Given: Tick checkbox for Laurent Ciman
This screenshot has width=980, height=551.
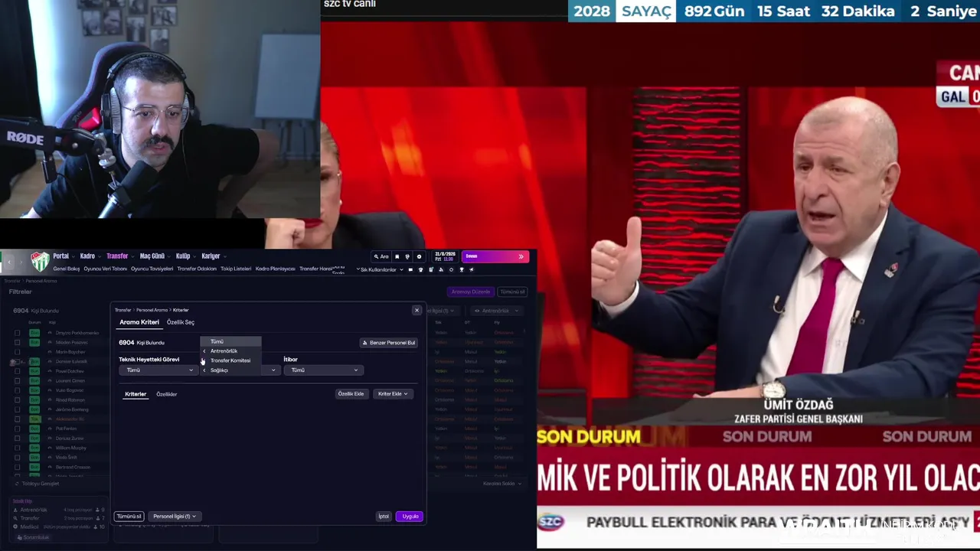Looking at the screenshot, I should tap(17, 380).
